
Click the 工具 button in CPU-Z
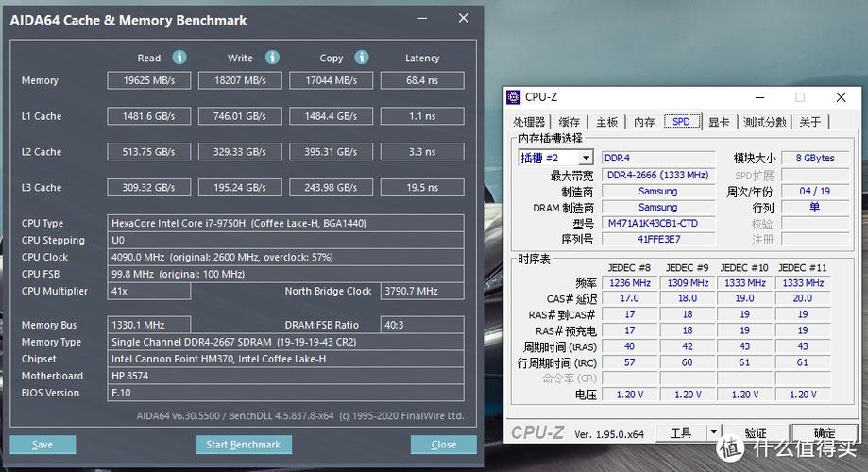click(x=681, y=432)
